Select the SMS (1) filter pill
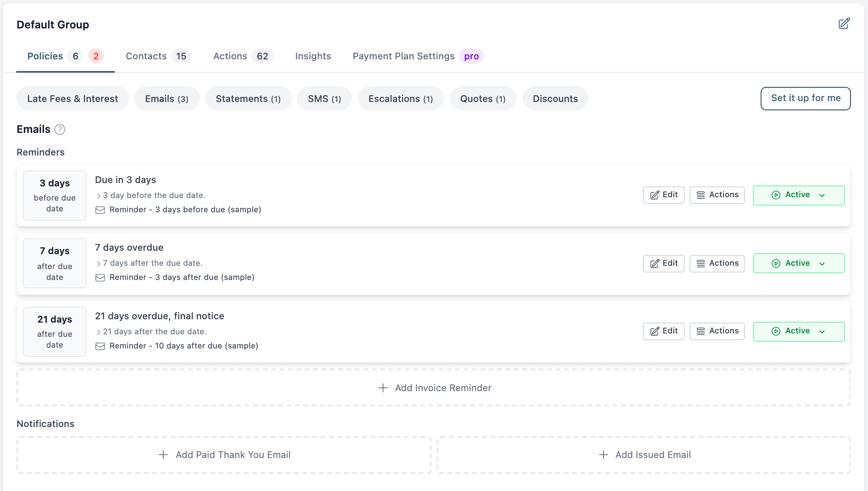The image size is (868, 491). 325,99
